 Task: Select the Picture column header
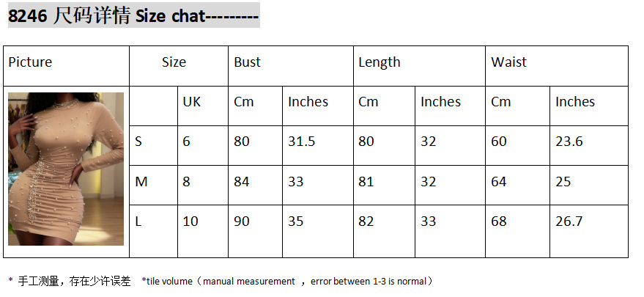[x=30, y=62]
